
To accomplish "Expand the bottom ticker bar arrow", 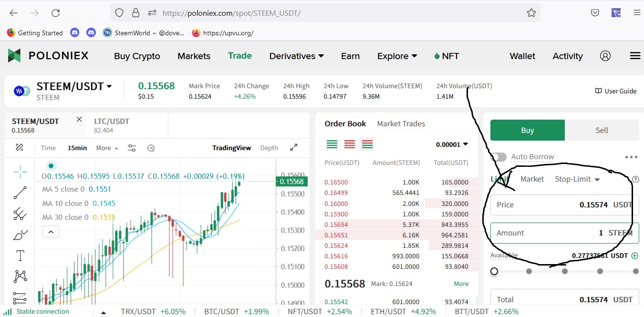I will pyautogui.click(x=103, y=312).
